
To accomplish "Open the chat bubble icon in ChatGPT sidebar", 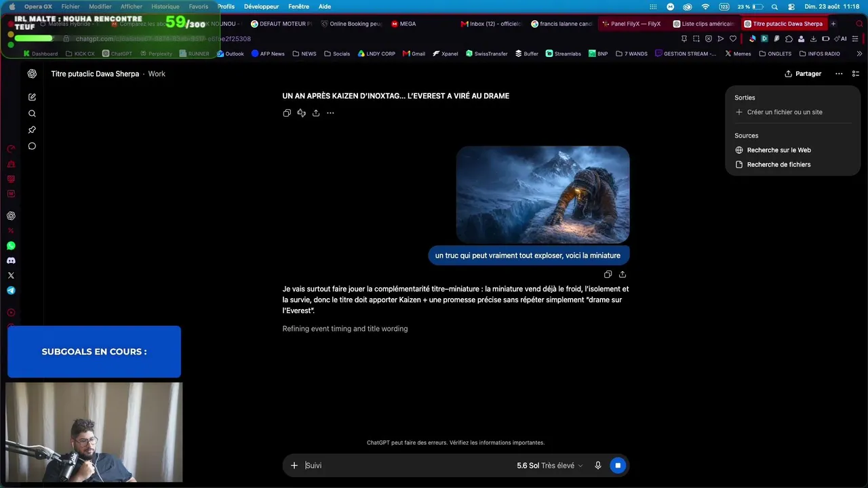I will click(x=32, y=146).
